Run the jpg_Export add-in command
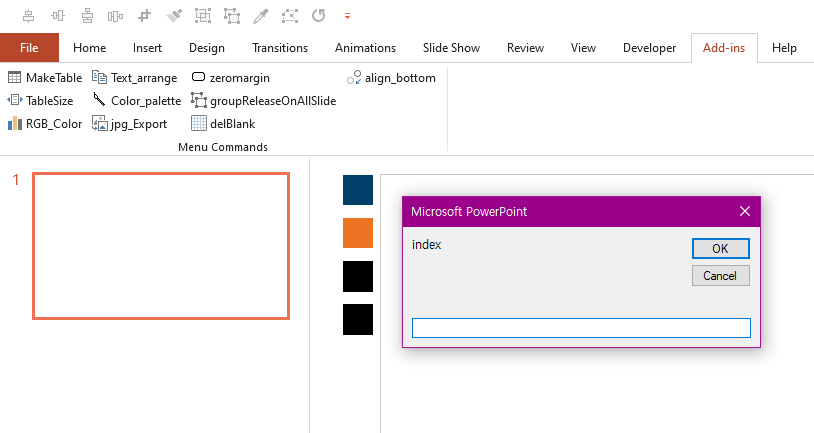814x433 pixels. click(130, 124)
